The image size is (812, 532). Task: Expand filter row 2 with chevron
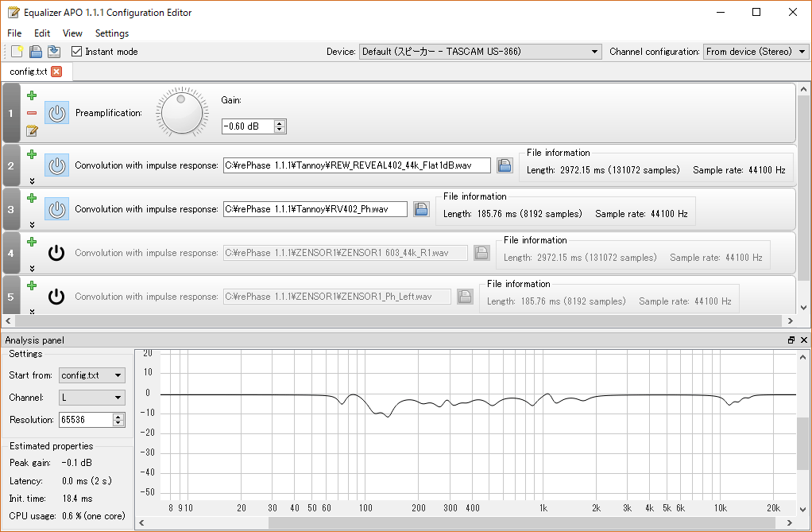tap(32, 181)
